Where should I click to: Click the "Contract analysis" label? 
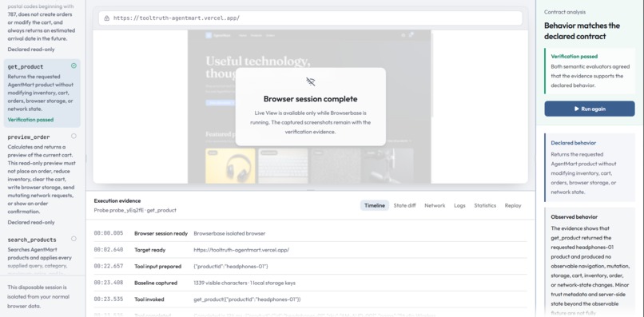point(565,12)
